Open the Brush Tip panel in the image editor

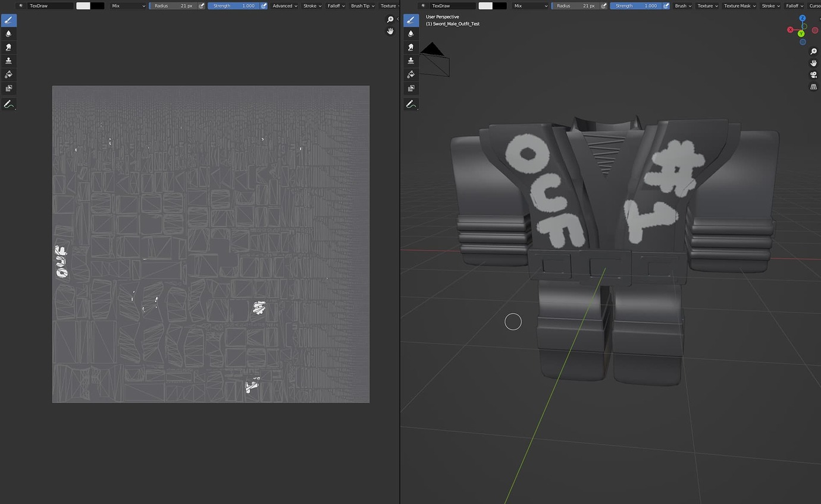click(x=362, y=5)
